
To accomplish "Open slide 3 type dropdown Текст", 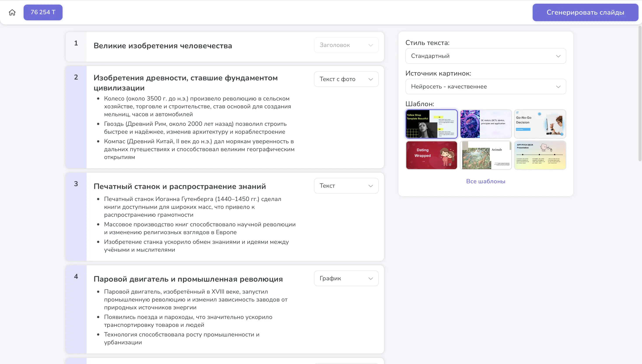I will coord(346,186).
